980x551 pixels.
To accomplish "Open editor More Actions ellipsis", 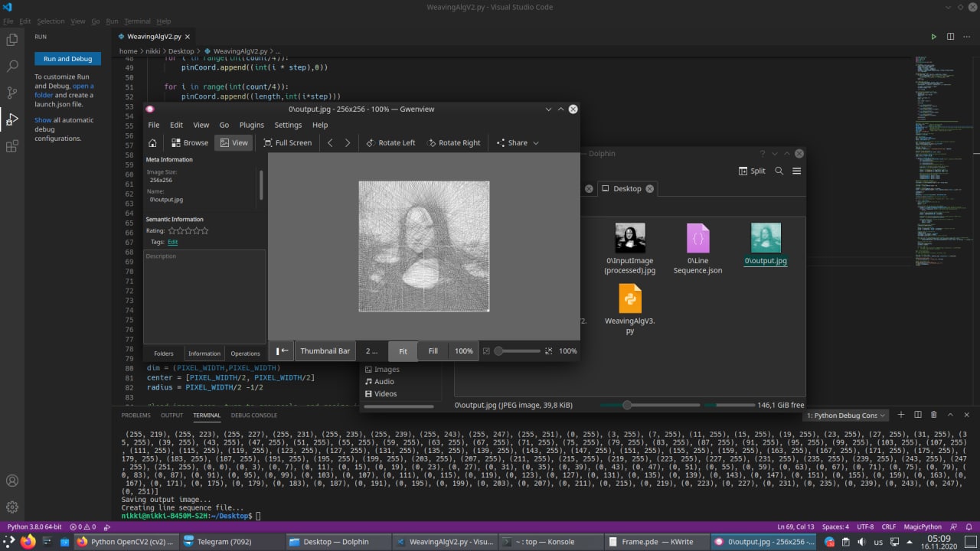I will (967, 37).
